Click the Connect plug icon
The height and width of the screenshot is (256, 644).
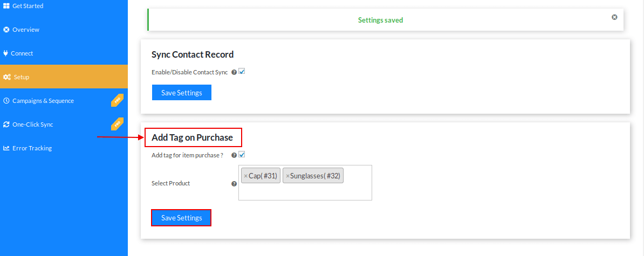coord(5,53)
